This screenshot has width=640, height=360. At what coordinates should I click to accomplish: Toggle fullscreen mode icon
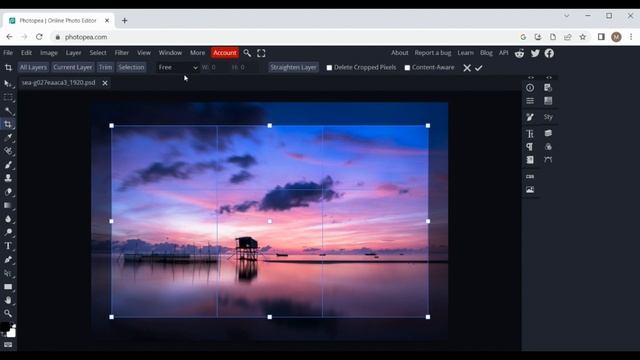pos(261,53)
